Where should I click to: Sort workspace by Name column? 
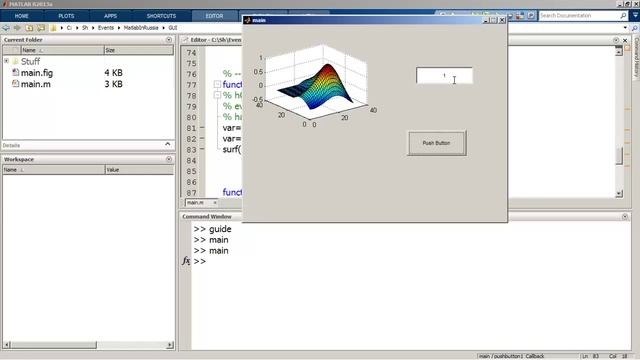[54, 170]
